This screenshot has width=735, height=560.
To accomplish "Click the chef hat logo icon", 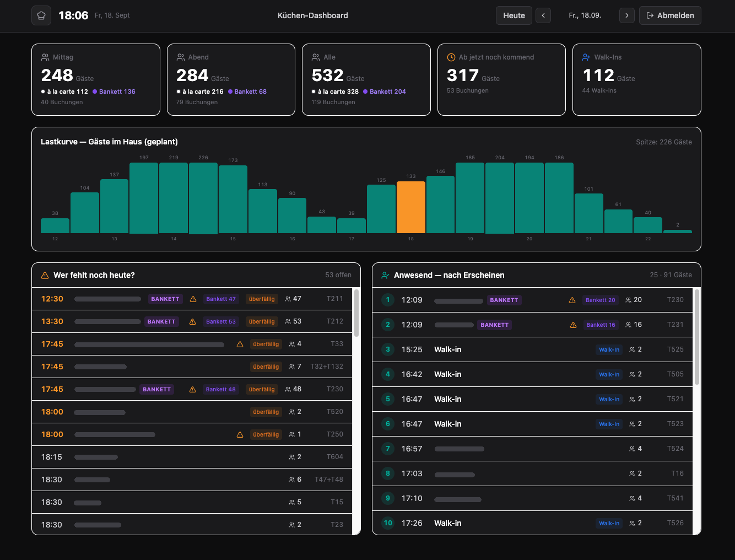I will tap(41, 15).
